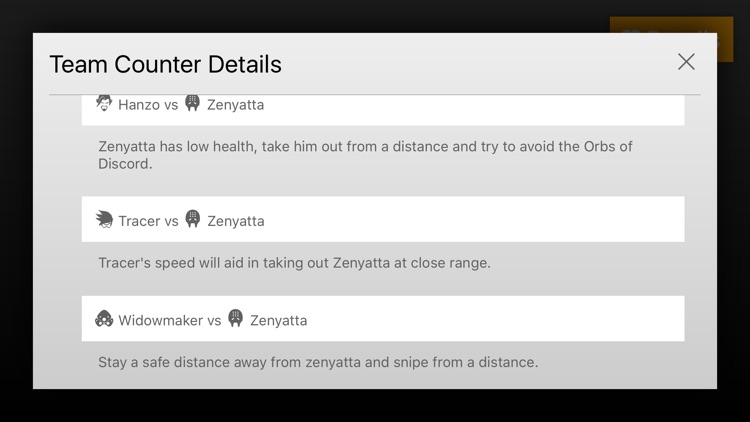Click Zenyatta name beside Tracer
This screenshot has height=422, width=750.
236,221
